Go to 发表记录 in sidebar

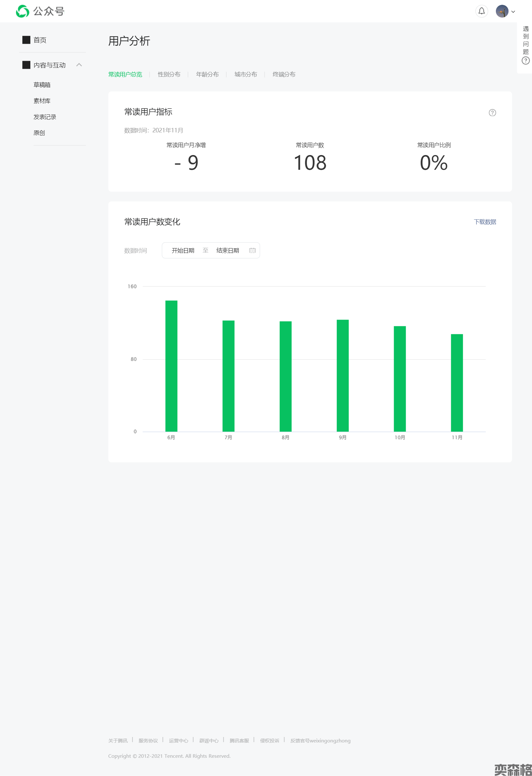[45, 117]
